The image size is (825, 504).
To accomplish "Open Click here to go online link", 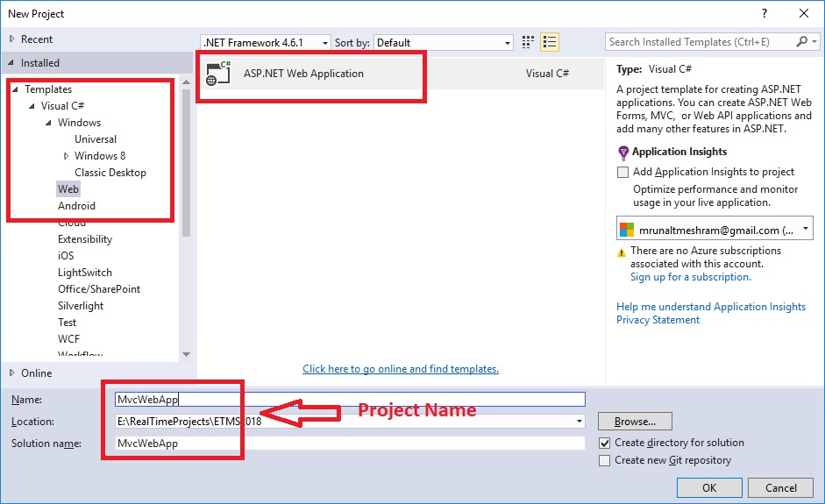I will click(401, 369).
